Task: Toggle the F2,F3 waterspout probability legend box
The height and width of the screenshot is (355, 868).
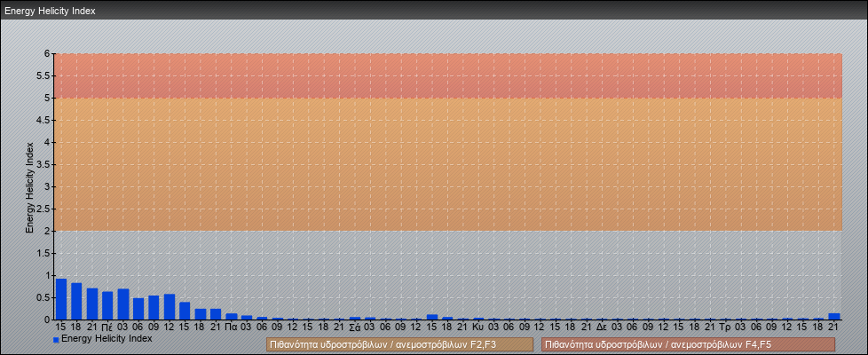Action: [x=399, y=344]
